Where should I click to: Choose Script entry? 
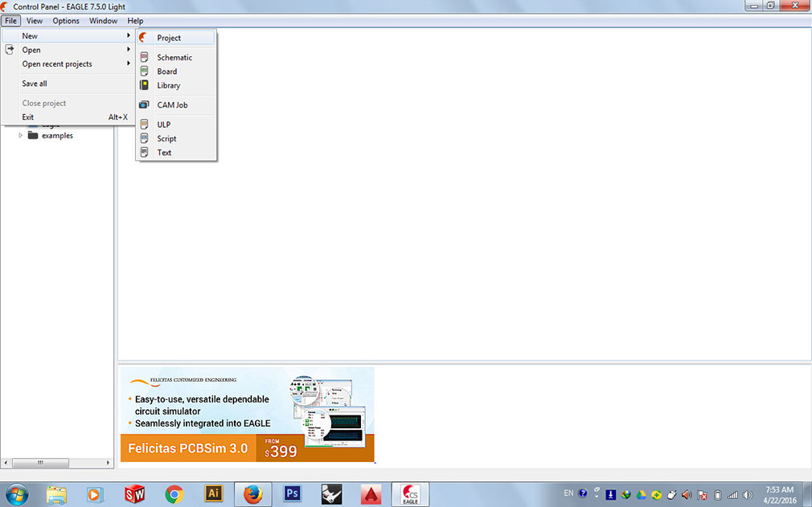click(x=175, y=138)
